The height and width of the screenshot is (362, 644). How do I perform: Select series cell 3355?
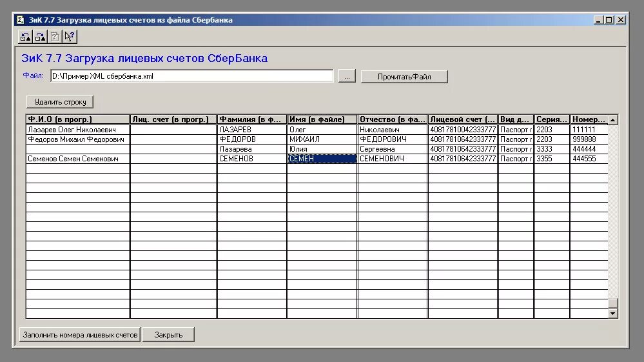coord(552,159)
